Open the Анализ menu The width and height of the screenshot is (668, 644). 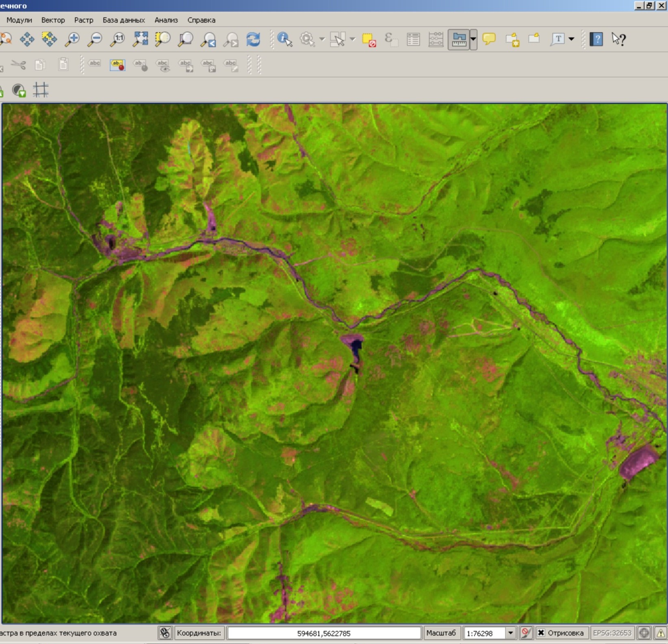pyautogui.click(x=166, y=20)
